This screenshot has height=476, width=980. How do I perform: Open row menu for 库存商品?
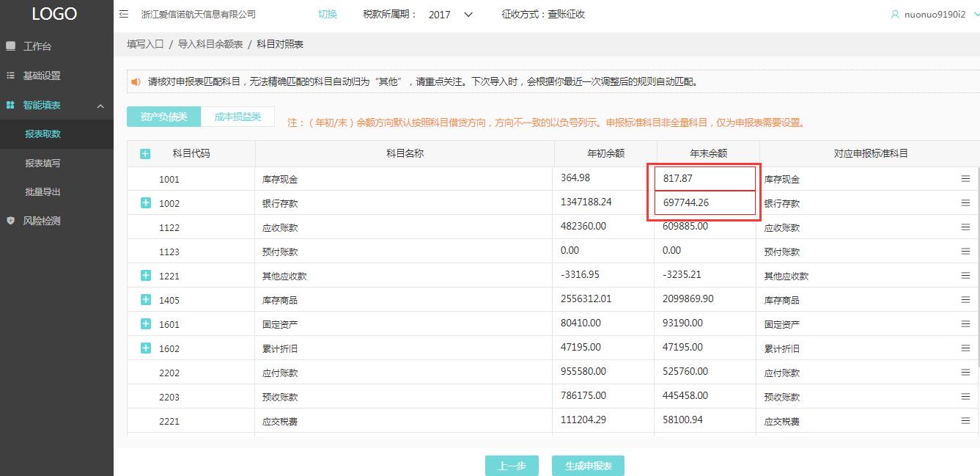click(x=965, y=299)
